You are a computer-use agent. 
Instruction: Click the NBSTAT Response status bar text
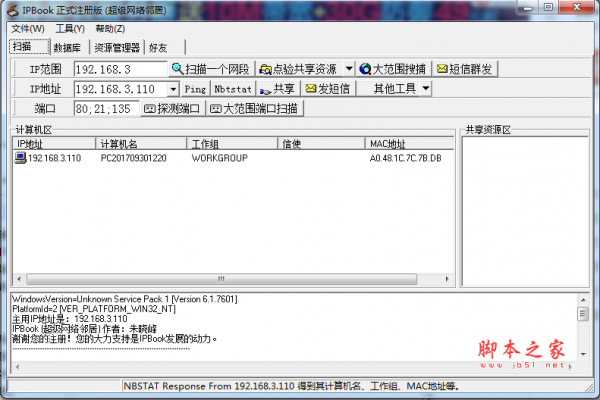coord(291,386)
